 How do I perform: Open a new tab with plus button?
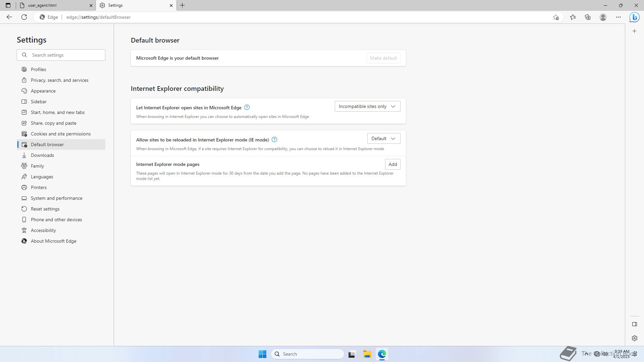click(182, 5)
